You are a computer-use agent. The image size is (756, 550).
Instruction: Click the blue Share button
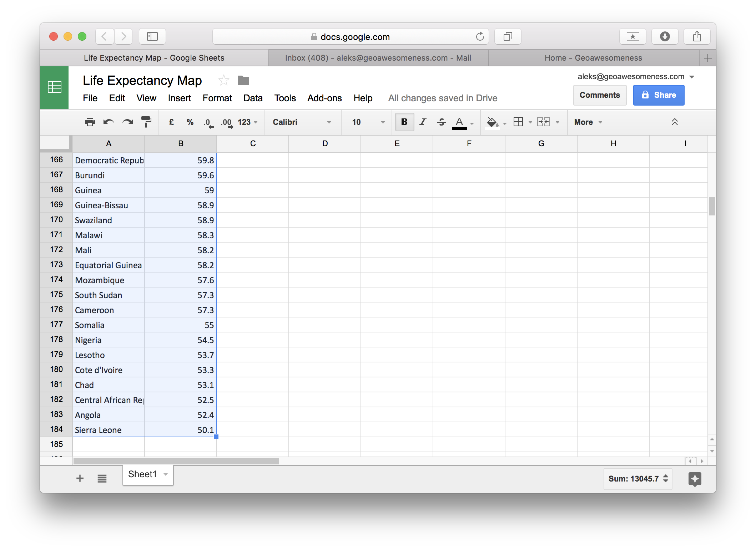click(659, 95)
